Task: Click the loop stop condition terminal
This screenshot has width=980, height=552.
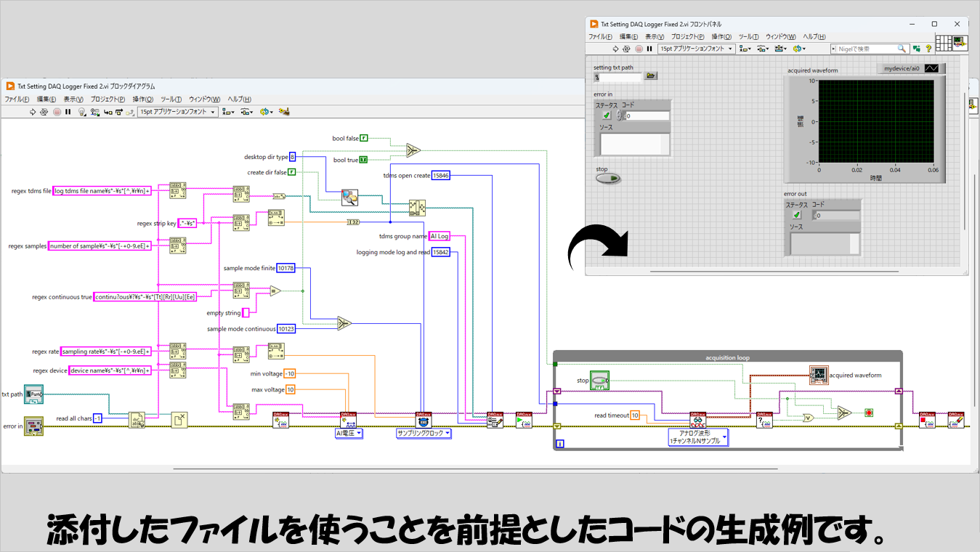Action: click(869, 413)
